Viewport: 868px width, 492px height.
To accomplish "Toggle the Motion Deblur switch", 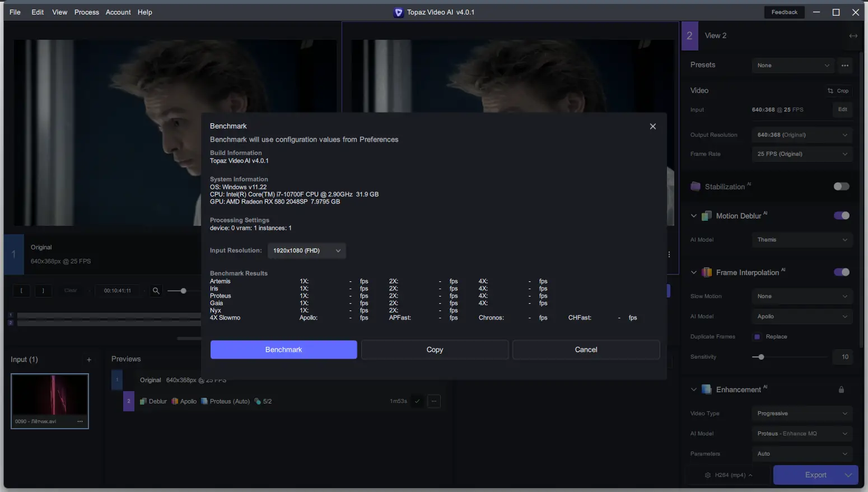I will tap(841, 216).
